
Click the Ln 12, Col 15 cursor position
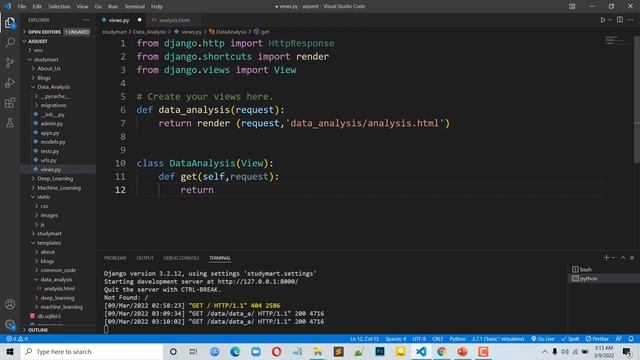[x=364, y=339]
